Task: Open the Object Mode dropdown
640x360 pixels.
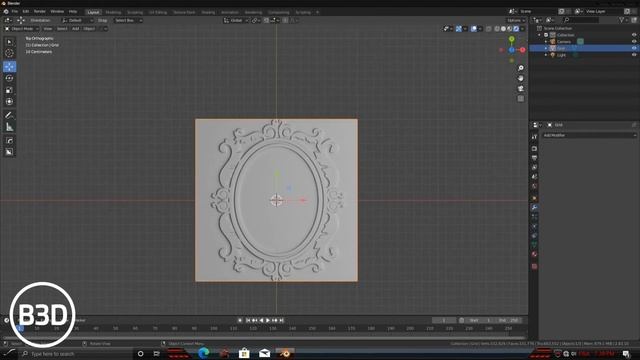Action: tap(22, 29)
